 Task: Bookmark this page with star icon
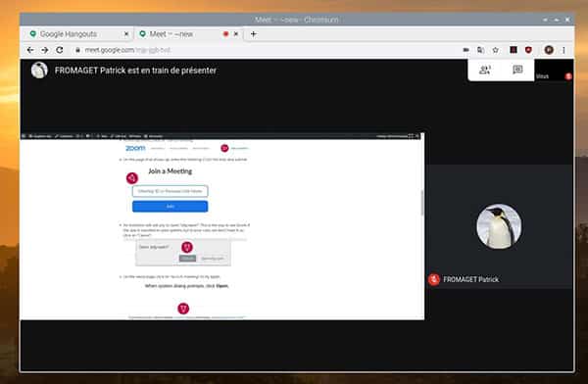point(495,50)
